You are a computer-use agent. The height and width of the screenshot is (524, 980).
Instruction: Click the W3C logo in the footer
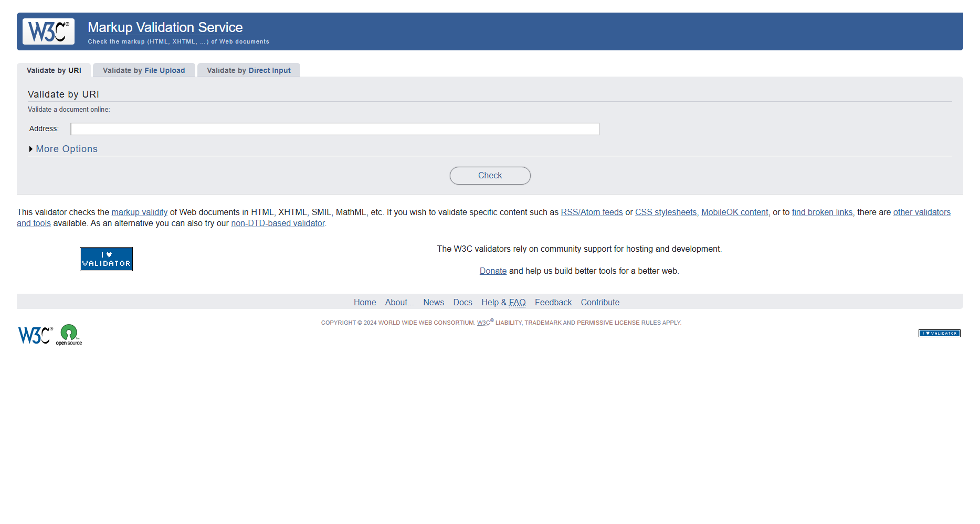[x=35, y=335]
